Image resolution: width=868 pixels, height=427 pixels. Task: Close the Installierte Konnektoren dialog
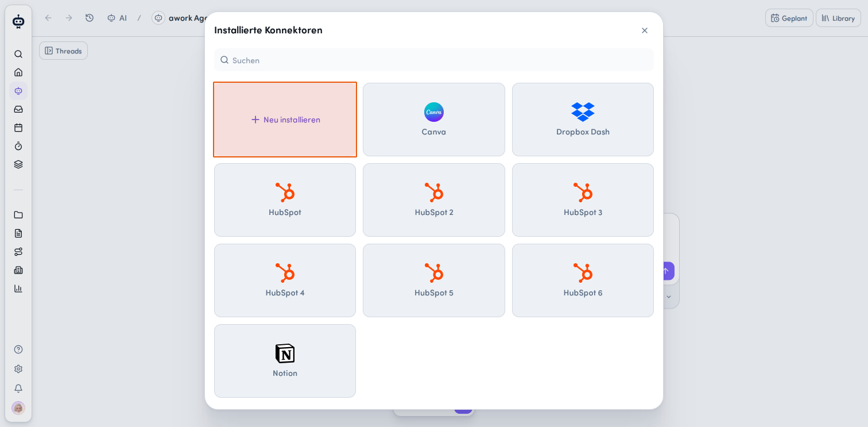(645, 30)
